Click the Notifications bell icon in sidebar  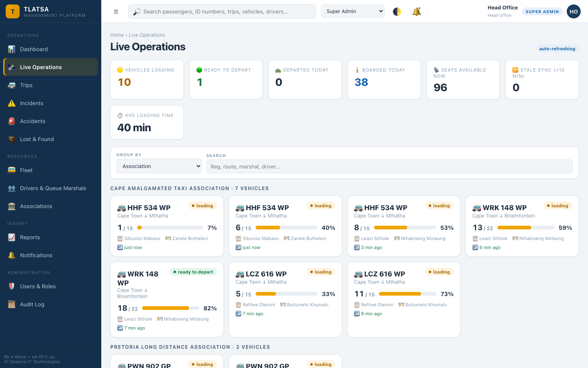(x=12, y=255)
